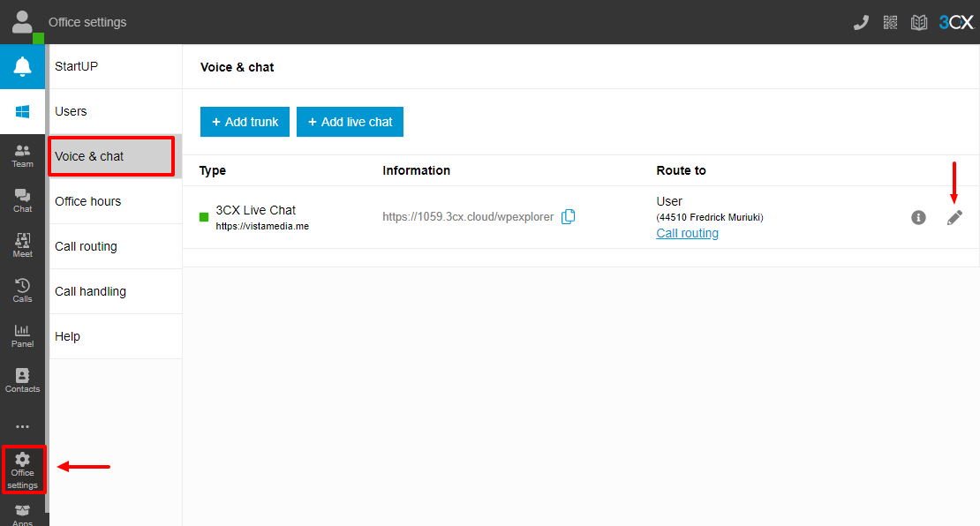The image size is (980, 526).
Task: Open the user guide book icon
Action: click(x=919, y=22)
